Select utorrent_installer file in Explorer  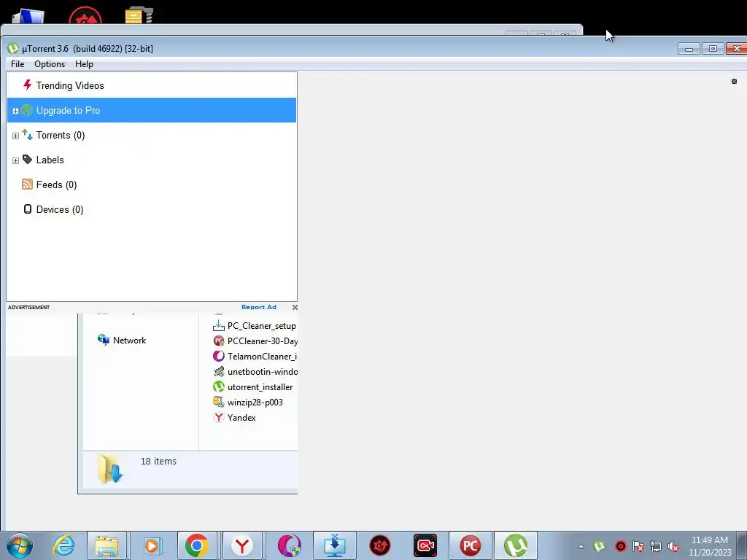[260, 387]
